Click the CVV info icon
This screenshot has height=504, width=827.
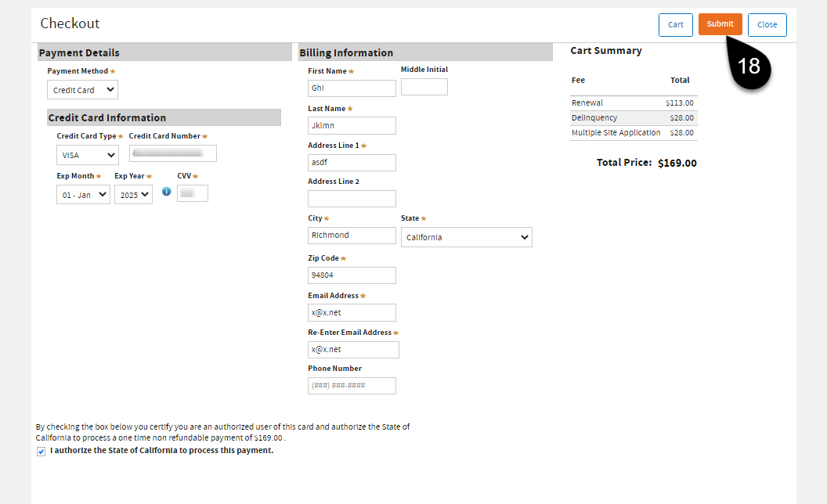(x=167, y=191)
